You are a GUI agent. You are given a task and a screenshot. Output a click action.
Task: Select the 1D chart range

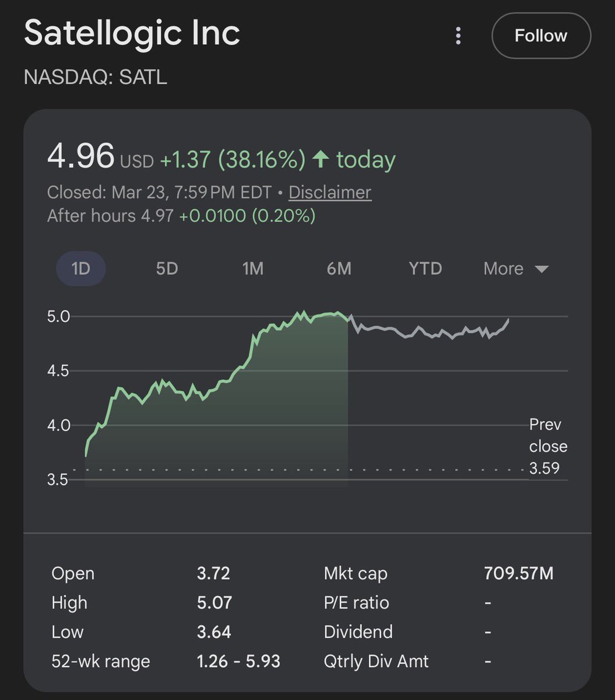click(81, 268)
